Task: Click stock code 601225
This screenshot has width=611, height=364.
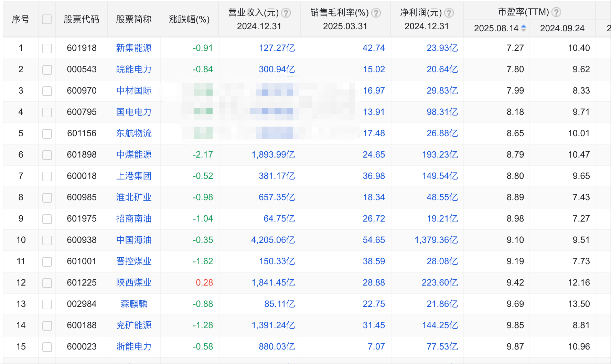Action: pyautogui.click(x=82, y=282)
